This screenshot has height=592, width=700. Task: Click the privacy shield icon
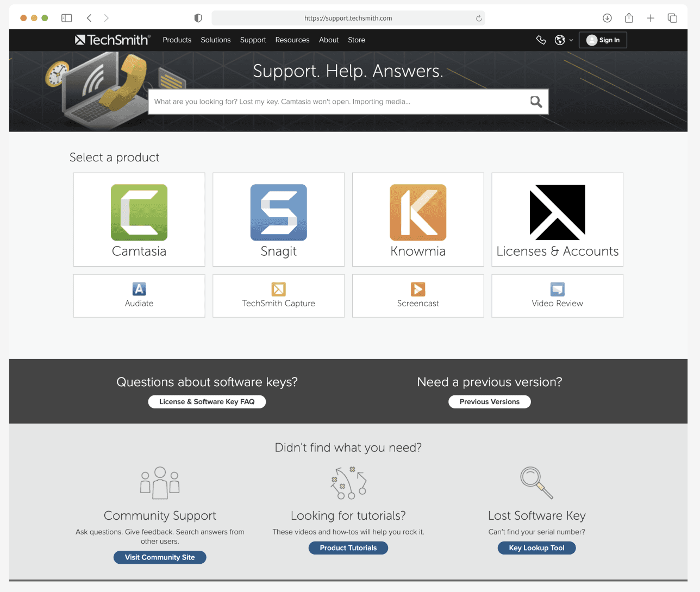tap(198, 18)
